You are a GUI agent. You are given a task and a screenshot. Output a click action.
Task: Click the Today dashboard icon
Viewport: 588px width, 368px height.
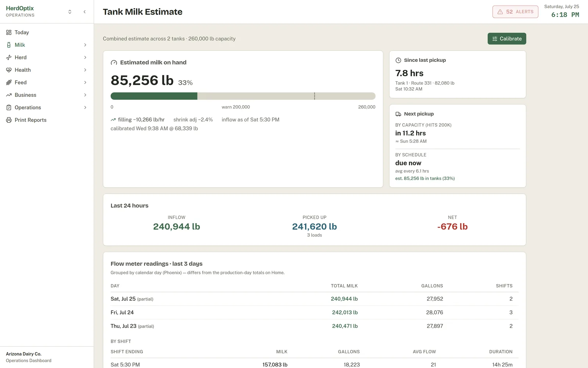click(x=9, y=32)
